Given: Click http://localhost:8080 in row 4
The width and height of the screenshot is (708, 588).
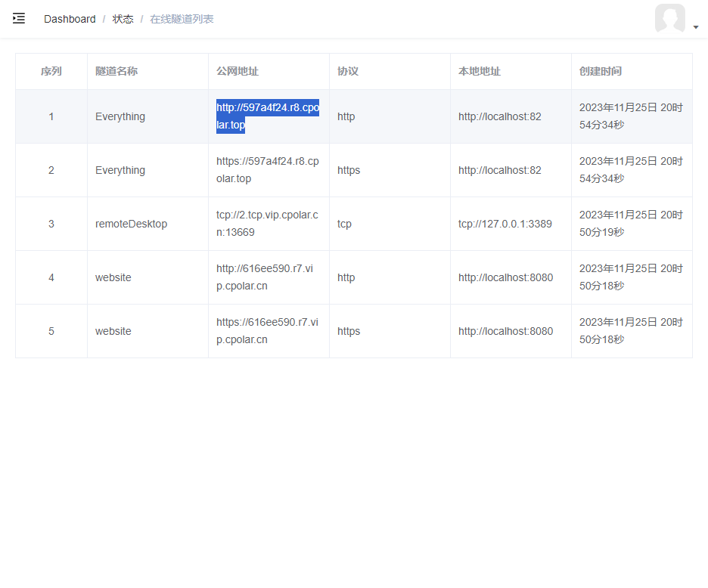Looking at the screenshot, I should click(x=506, y=277).
